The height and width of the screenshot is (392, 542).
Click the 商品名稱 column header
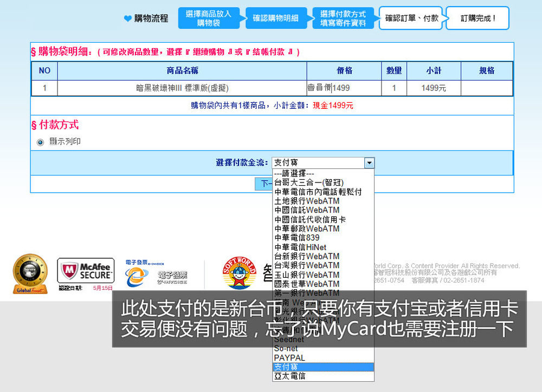click(182, 71)
